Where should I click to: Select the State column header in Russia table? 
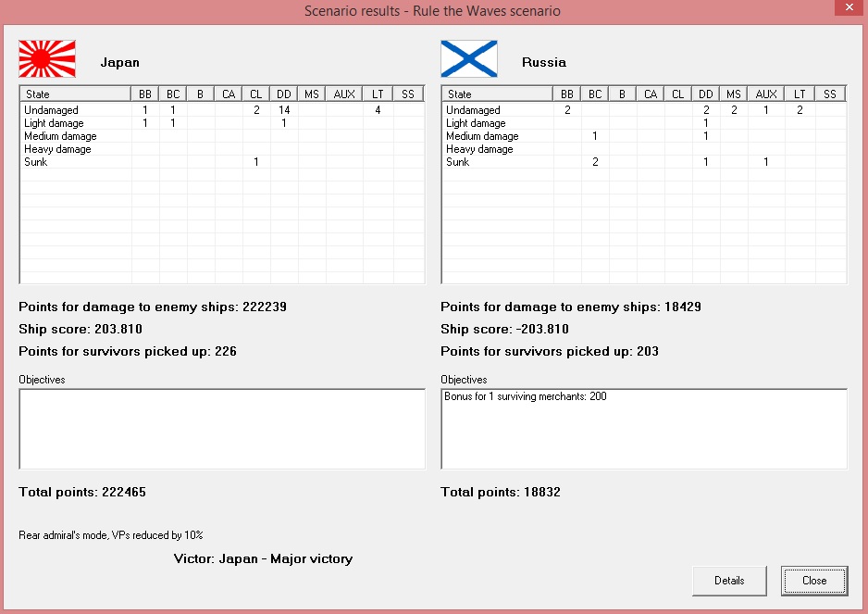[x=497, y=94]
